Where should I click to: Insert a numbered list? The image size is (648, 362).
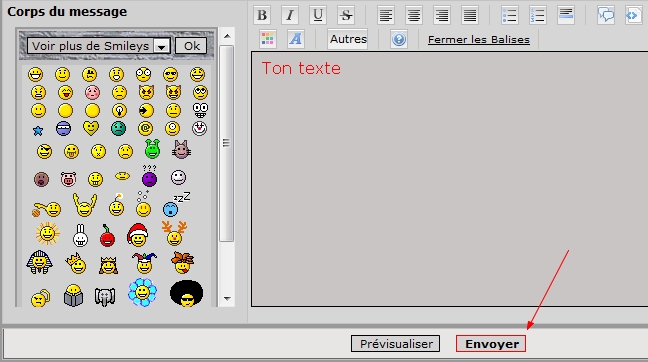538,15
